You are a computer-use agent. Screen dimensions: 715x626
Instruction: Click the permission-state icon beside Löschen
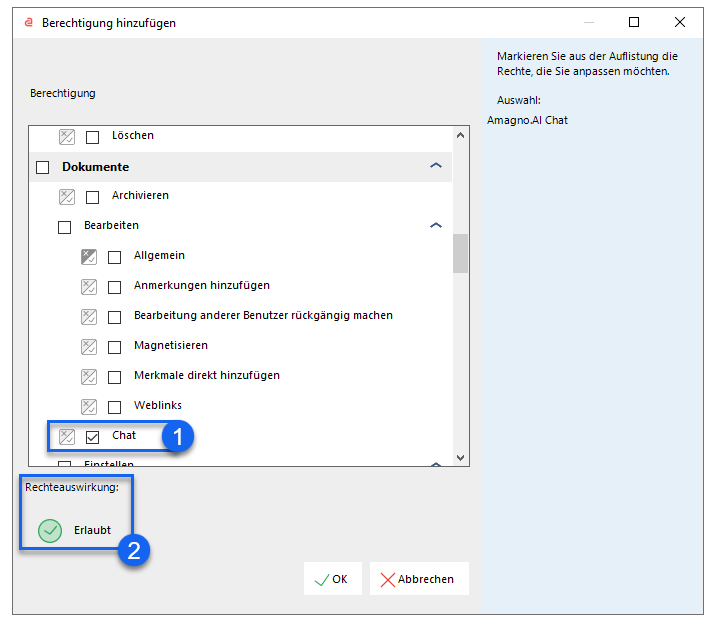[67, 137]
